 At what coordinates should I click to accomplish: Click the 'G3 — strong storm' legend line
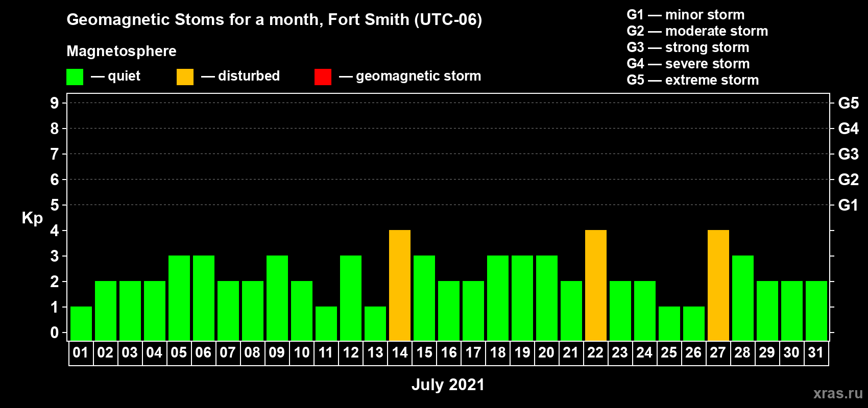tap(688, 47)
